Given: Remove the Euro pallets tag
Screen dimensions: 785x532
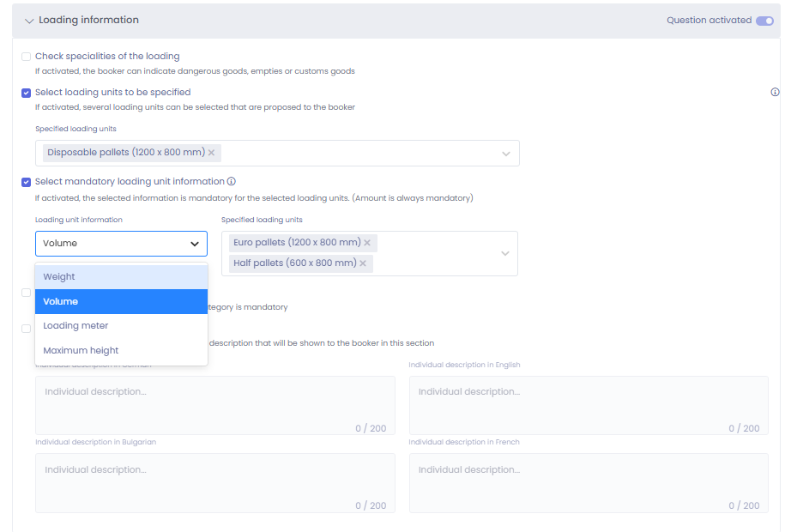Looking at the screenshot, I should coord(367,243).
